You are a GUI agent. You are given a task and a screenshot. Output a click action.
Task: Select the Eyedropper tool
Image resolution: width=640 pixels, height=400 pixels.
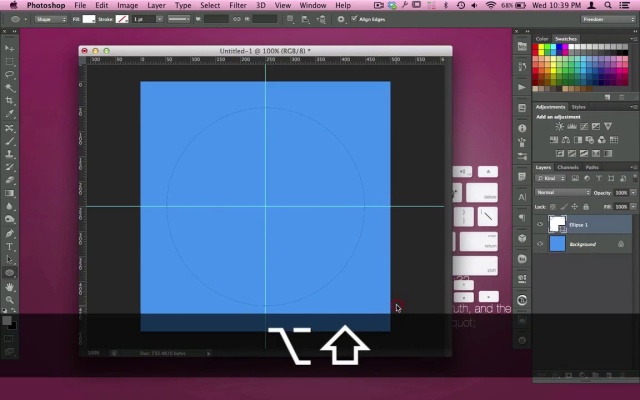[x=9, y=114]
